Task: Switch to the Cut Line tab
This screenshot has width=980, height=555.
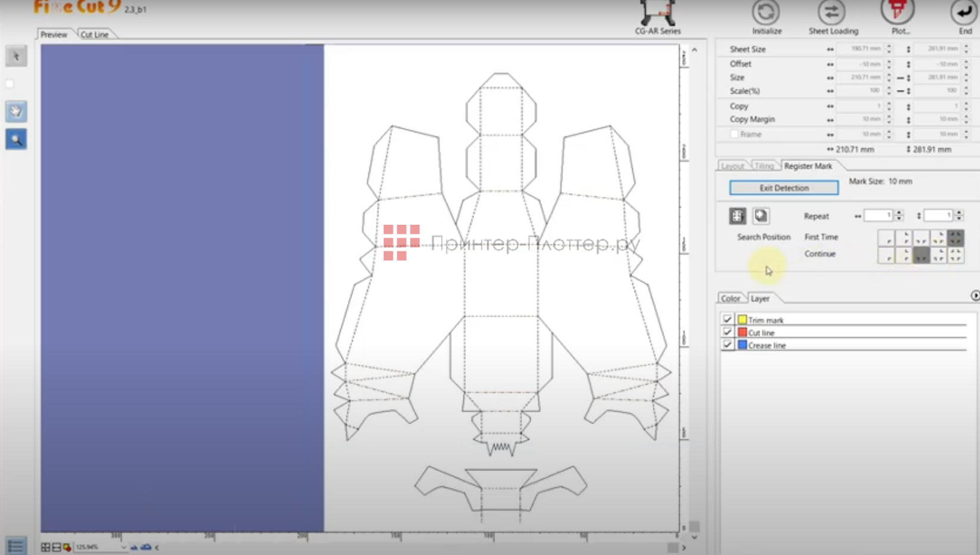Action: coord(95,35)
